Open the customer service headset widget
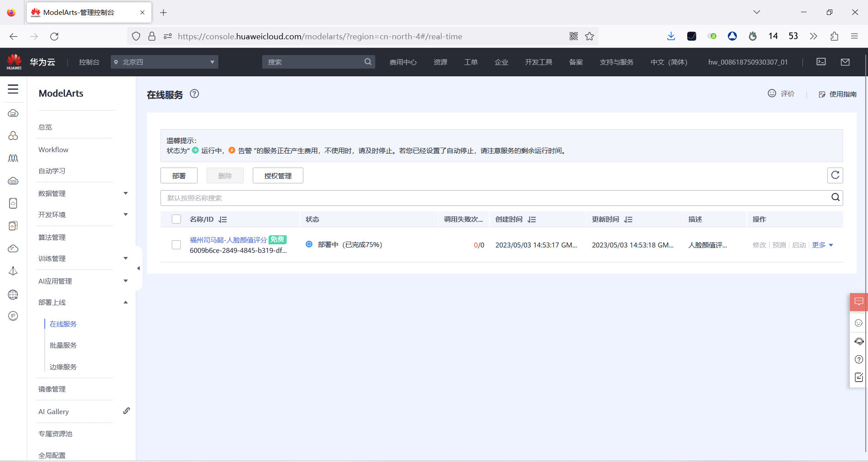The height and width of the screenshot is (462, 868). click(859, 341)
